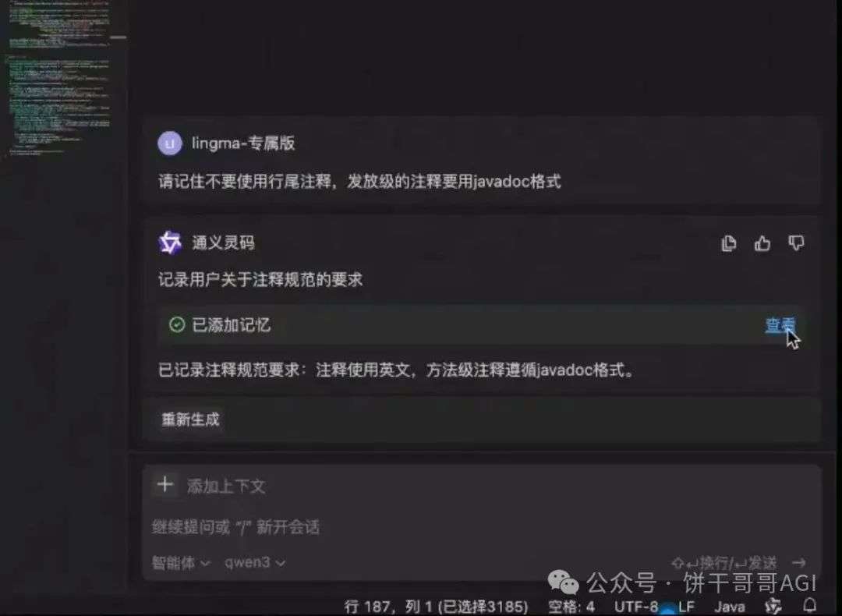Click the green memory-added check icon
842x616 pixels.
click(177, 324)
